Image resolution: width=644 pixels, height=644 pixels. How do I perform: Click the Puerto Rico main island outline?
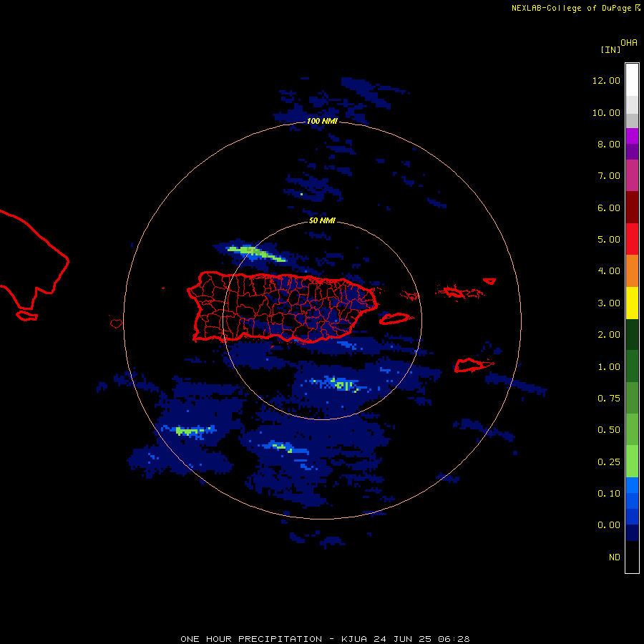pos(283,307)
